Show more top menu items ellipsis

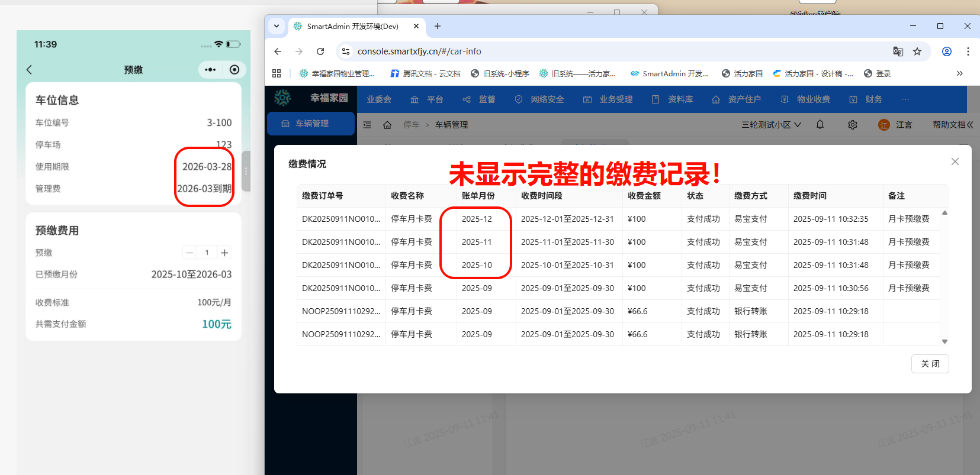(905, 99)
